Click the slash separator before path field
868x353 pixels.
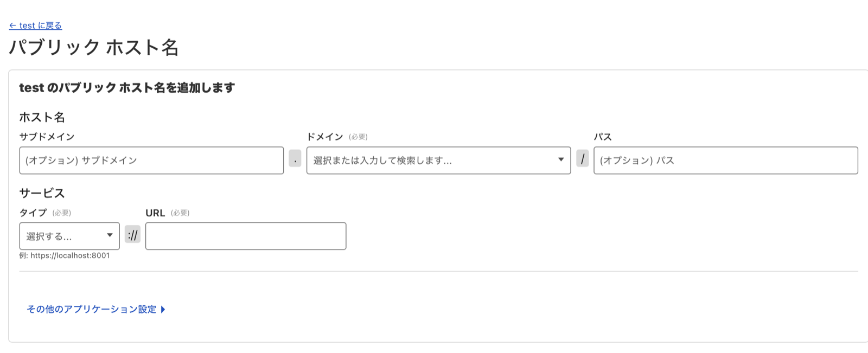[583, 159]
